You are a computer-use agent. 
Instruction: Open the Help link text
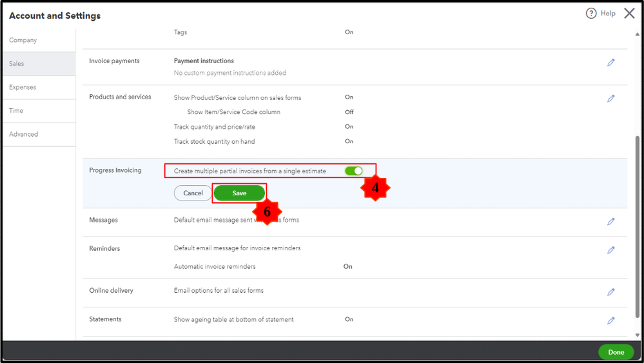(x=608, y=14)
